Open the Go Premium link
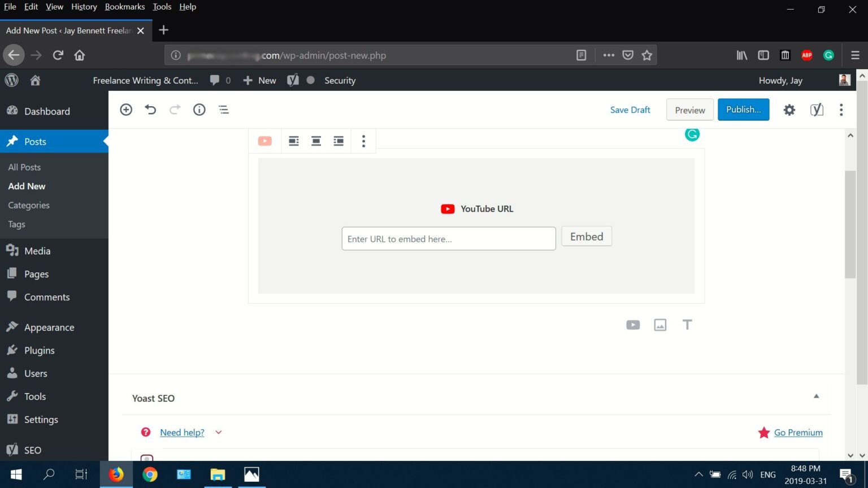The height and width of the screenshot is (488, 868). pos(798,432)
